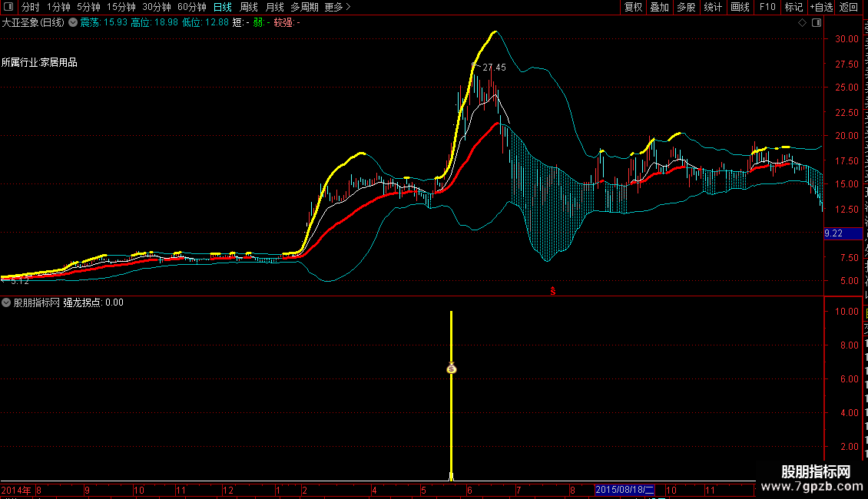Click the left panel toggle icon at top-left
The width and height of the screenshot is (868, 499).
coord(8,7)
